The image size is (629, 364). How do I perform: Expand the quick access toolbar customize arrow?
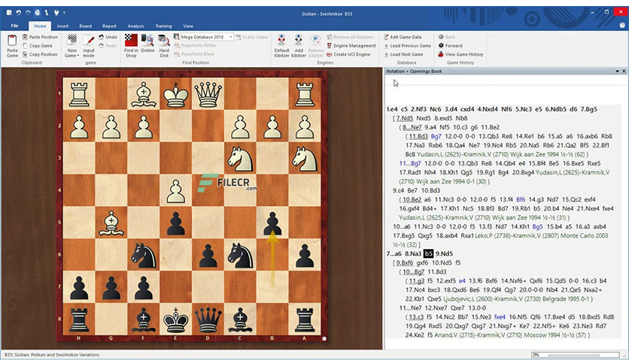pos(64,13)
